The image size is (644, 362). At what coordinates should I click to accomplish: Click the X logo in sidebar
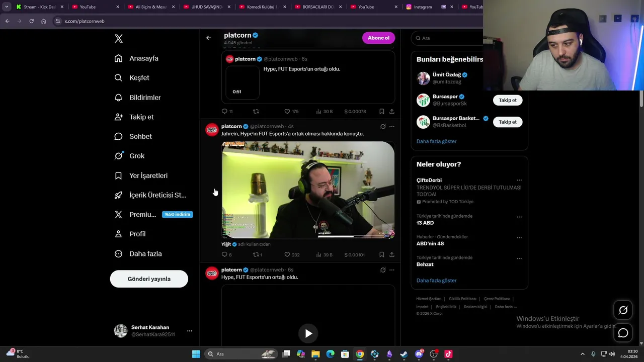tap(119, 39)
